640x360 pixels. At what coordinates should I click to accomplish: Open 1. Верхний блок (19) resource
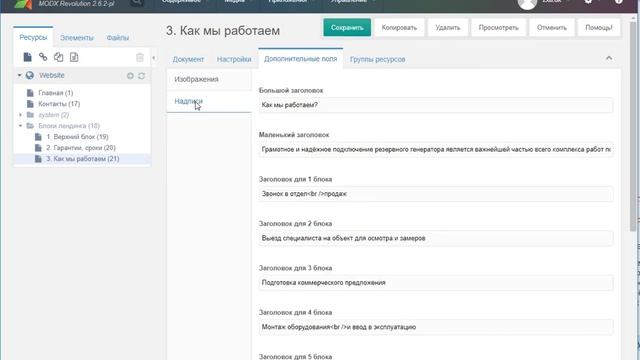77,137
